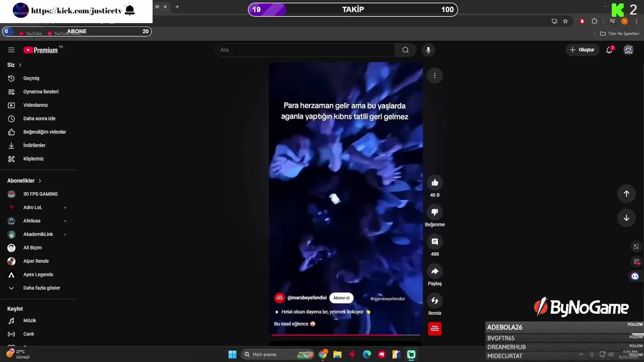644x362 pixels.
Task: Remix this Short
Action: [x=435, y=301]
